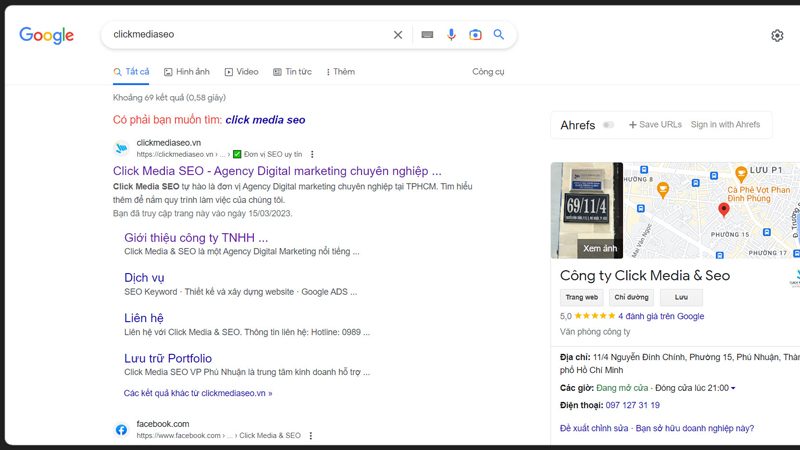The image size is (800, 450).
Task: Click the Chỉ đường button
Action: click(631, 297)
